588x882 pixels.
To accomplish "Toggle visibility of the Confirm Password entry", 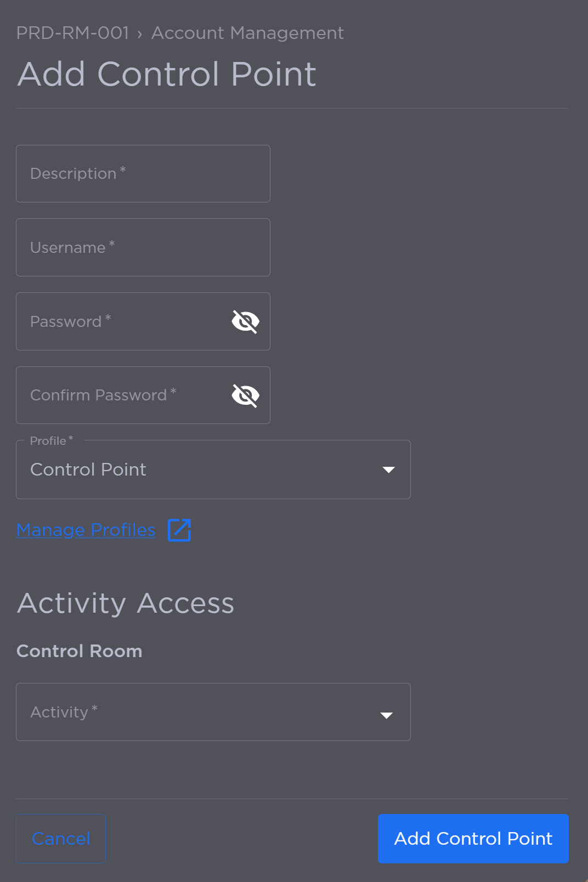I will tap(245, 395).
